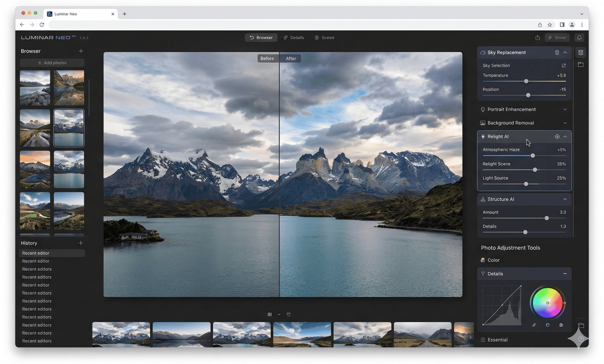Click the browser share page icon
This screenshot has height=364, width=604.
pos(540,25)
